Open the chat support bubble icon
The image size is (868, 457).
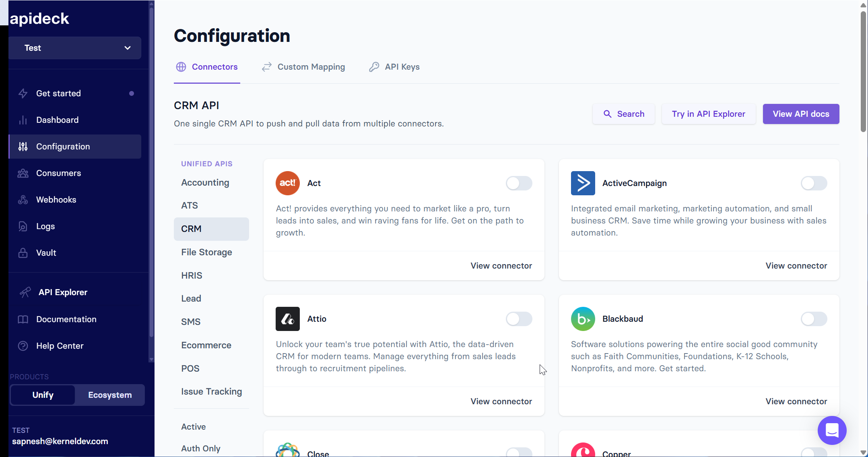[832, 430]
